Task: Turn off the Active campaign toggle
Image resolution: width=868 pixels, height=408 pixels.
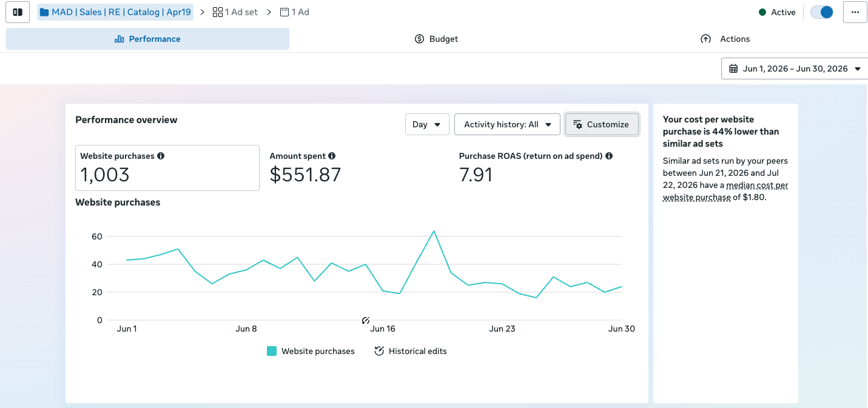Action: coord(822,12)
